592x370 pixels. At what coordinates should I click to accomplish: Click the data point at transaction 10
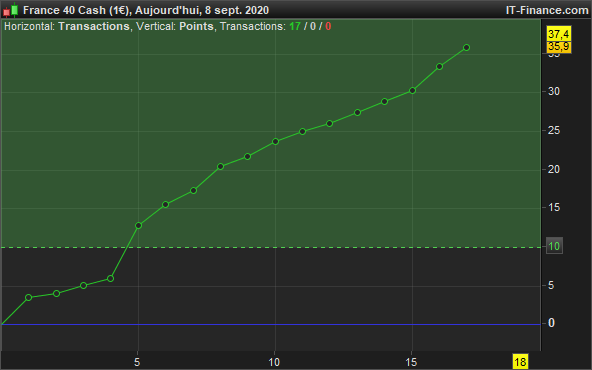coord(275,142)
